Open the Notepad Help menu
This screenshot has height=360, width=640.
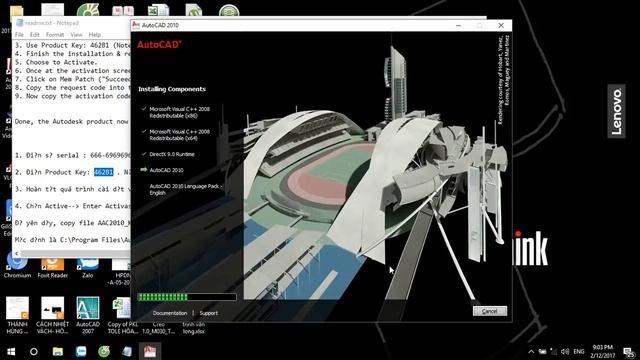[95, 35]
